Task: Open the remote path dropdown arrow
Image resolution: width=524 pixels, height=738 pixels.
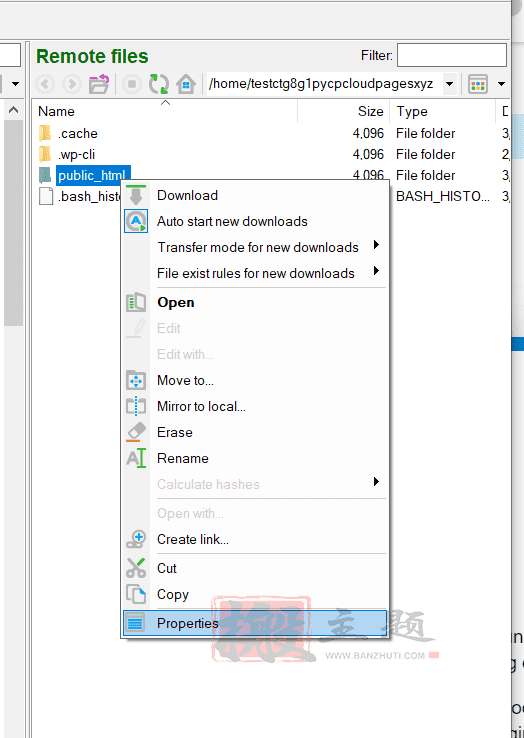Action: [x=450, y=84]
